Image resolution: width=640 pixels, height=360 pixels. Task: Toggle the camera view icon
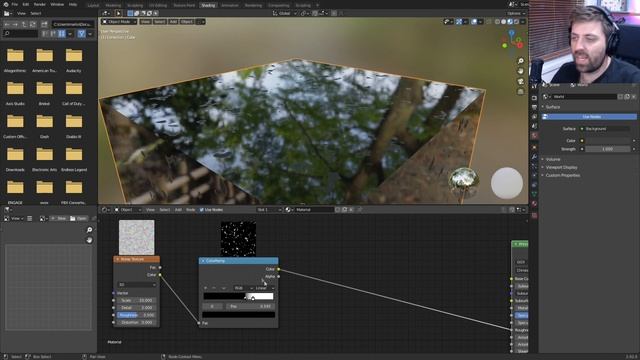coord(520,82)
